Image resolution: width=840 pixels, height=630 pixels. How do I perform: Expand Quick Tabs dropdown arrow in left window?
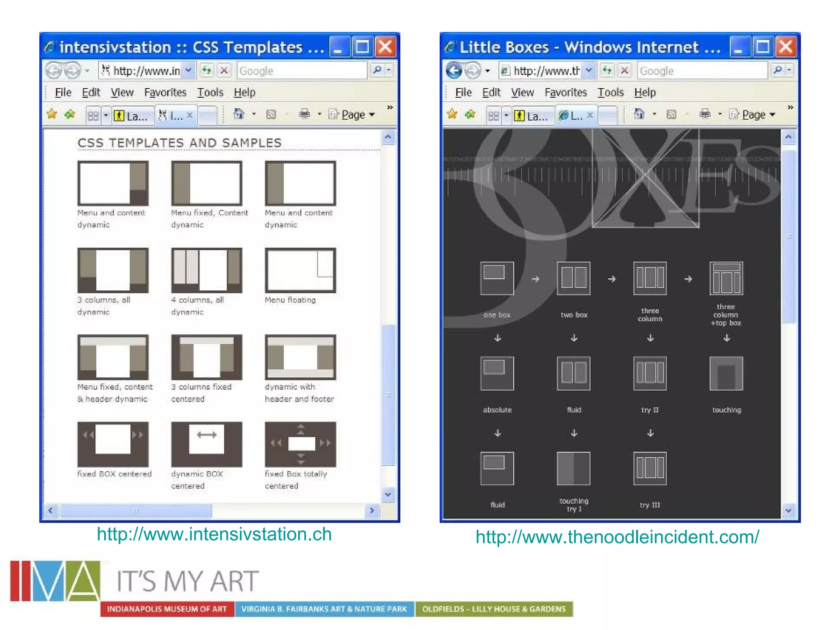click(x=106, y=116)
